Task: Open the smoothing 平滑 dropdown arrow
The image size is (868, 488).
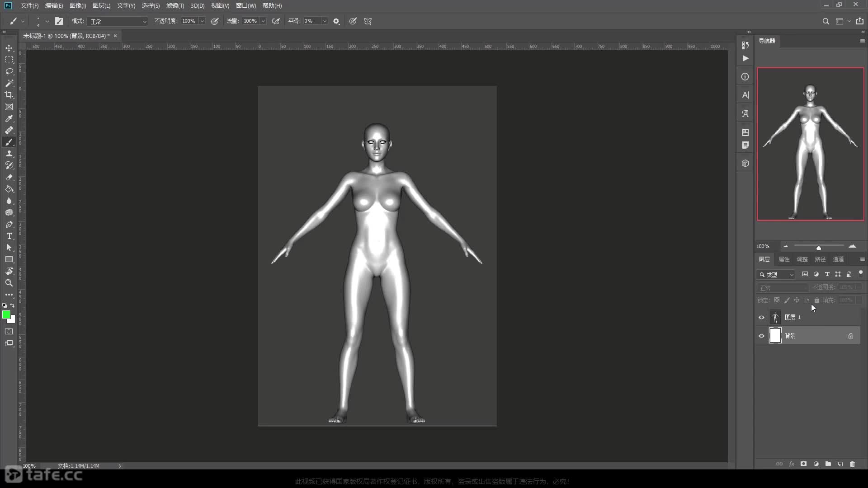Action: point(325,21)
